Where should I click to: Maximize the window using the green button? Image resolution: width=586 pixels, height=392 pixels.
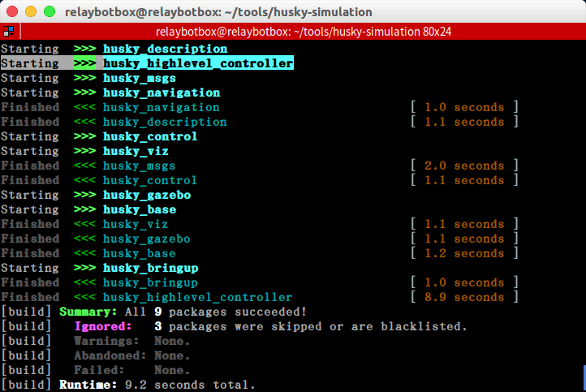(x=50, y=11)
